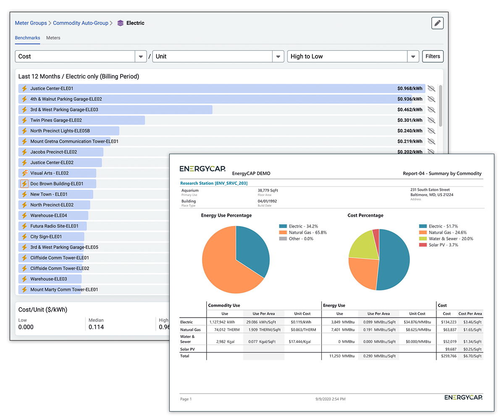Click lightning icon for Twin Pines Garage-ELE02

coord(24,120)
